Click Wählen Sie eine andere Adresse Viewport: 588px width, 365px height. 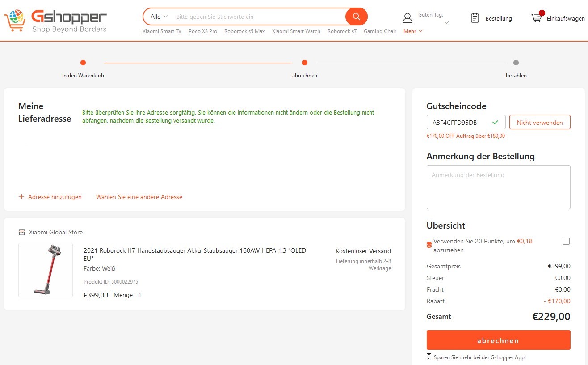(x=139, y=197)
